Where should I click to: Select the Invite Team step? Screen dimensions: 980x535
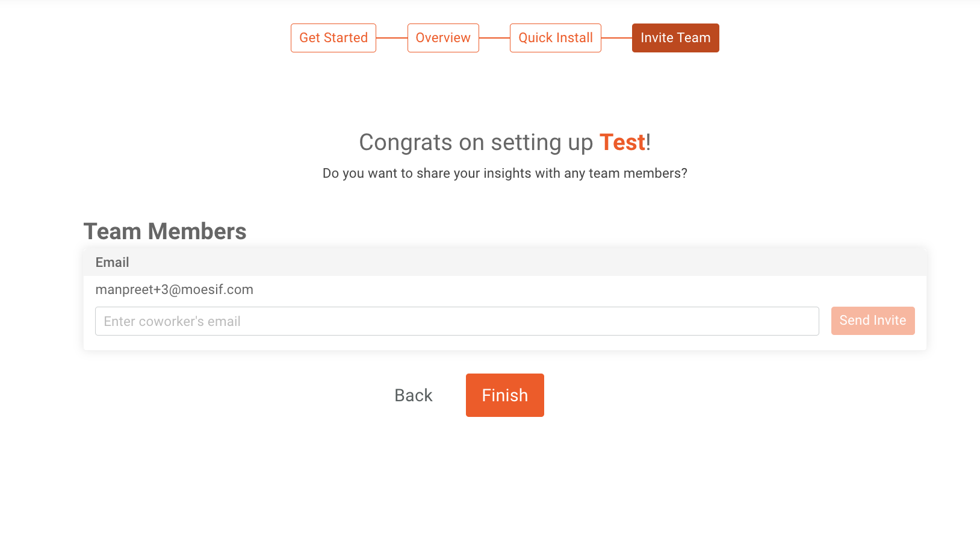[x=675, y=38]
